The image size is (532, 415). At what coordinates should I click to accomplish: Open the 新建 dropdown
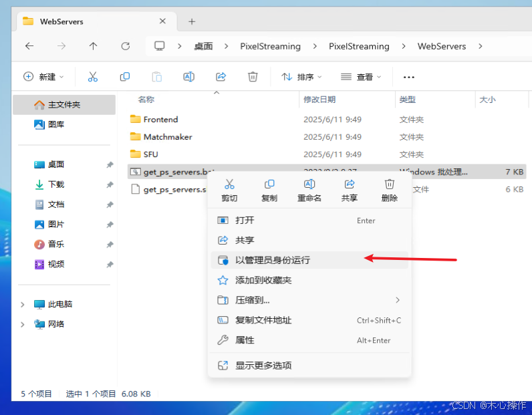43,77
